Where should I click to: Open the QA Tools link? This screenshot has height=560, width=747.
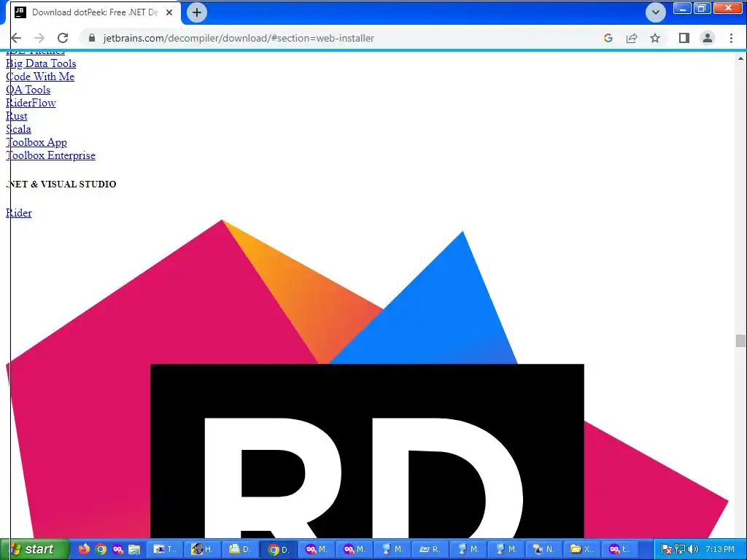[28, 90]
